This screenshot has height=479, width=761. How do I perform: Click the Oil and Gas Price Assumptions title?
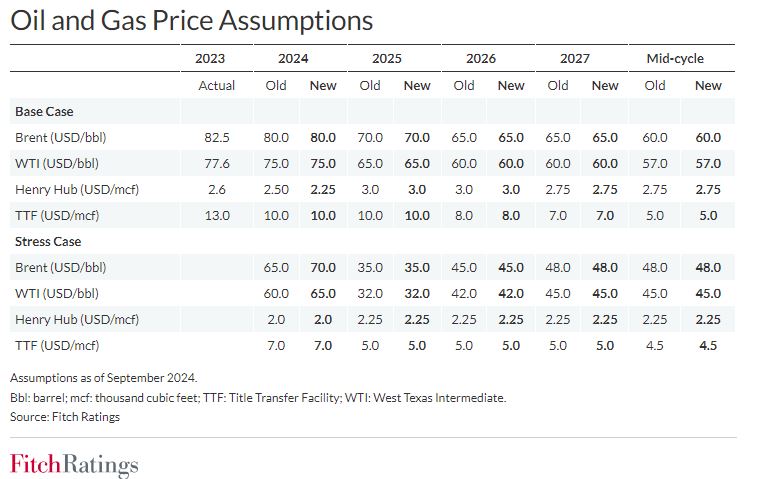coord(191,20)
